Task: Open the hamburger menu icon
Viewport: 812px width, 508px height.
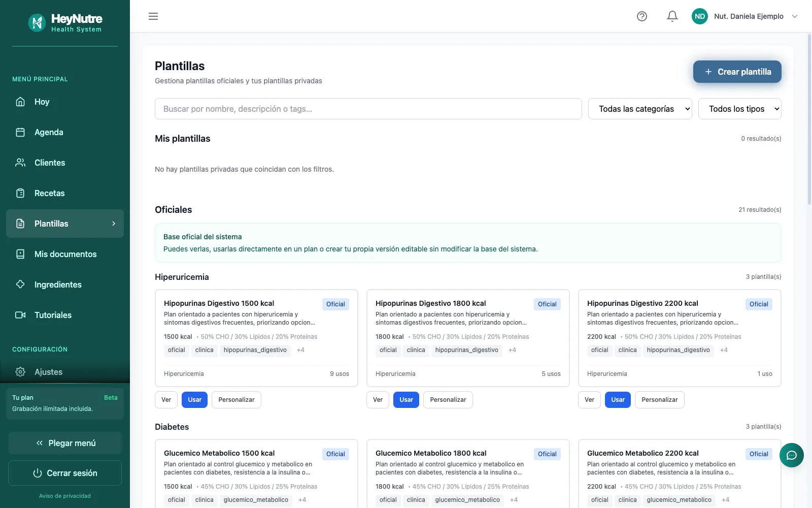Action: pos(153,16)
